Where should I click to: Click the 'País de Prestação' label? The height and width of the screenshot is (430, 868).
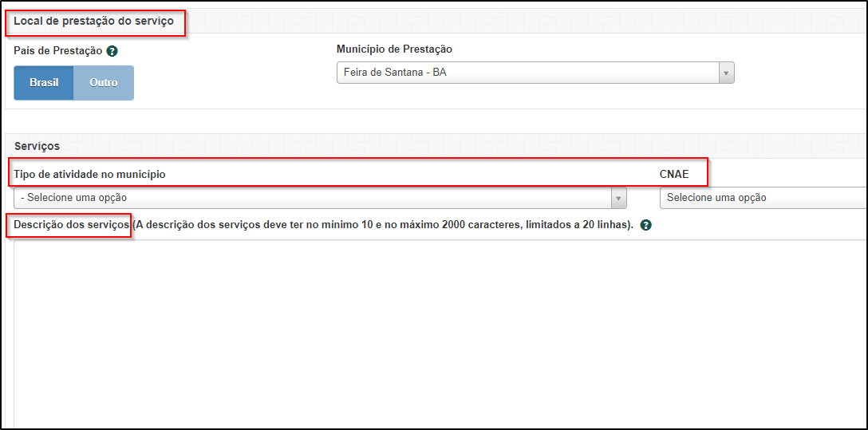coord(57,50)
